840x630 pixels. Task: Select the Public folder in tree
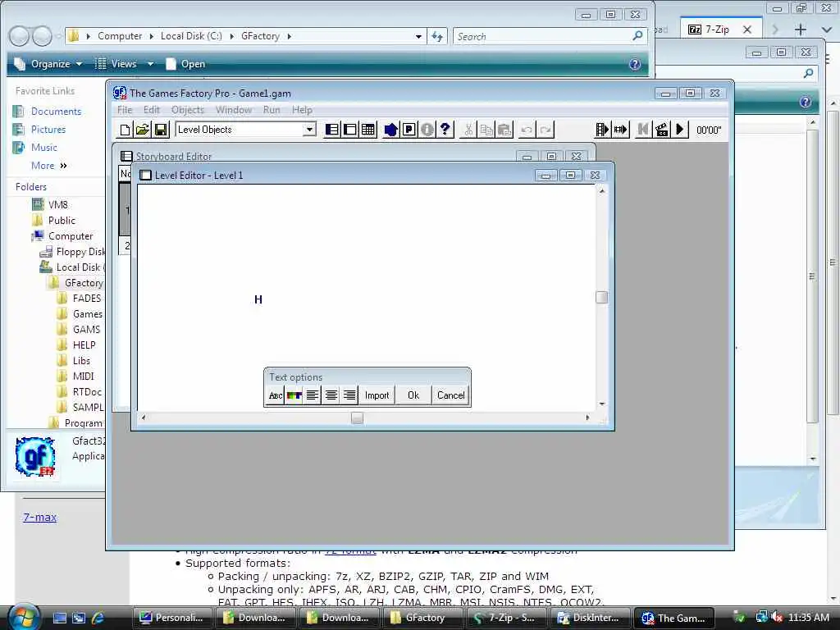[62, 220]
